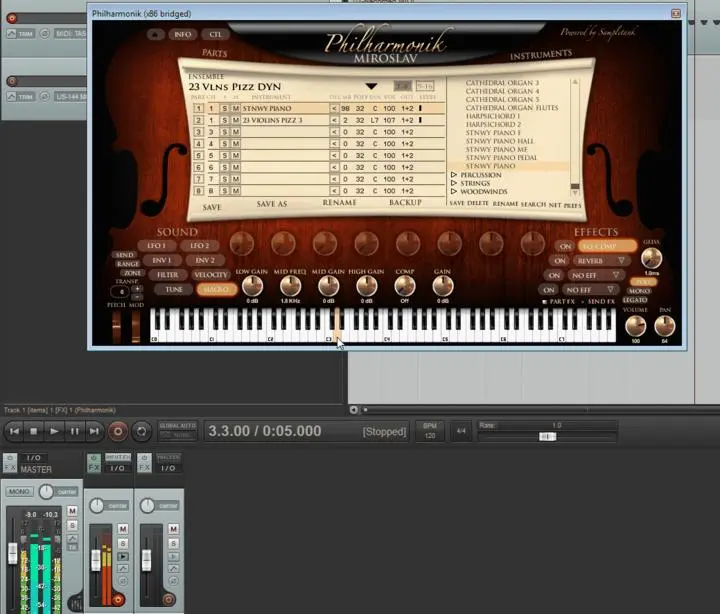Image resolution: width=720 pixels, height=614 pixels.
Task: Open the TUNE sound section
Action: click(174, 289)
